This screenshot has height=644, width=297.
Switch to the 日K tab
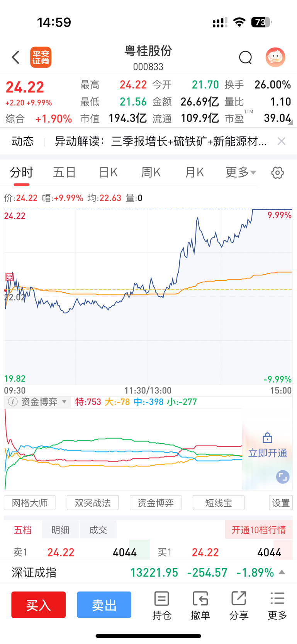[x=108, y=172]
